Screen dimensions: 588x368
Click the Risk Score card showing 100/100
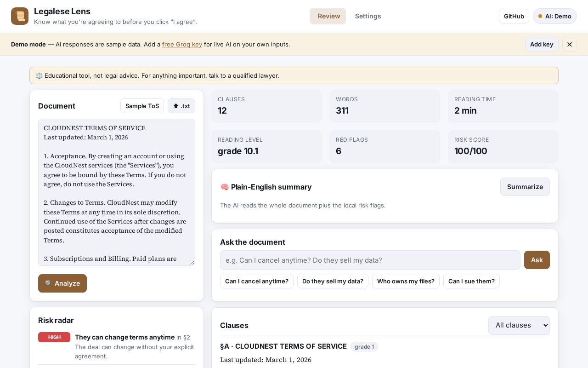[503, 147]
